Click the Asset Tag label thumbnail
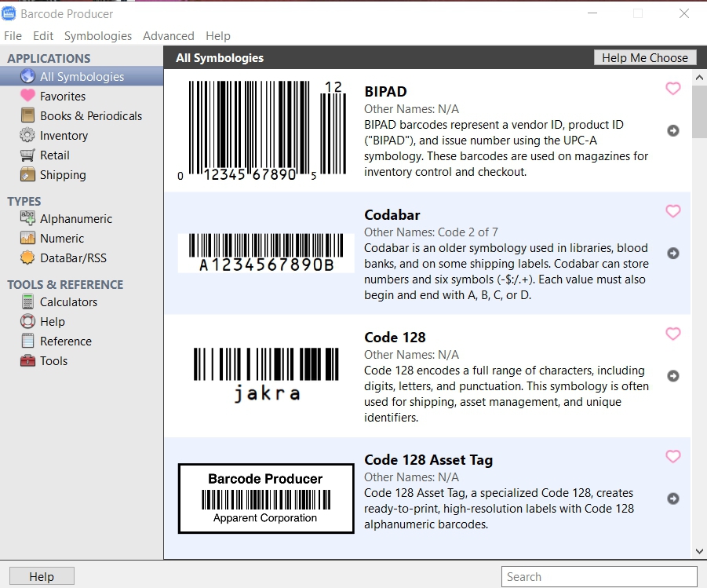This screenshot has height=588, width=707. pos(266,499)
